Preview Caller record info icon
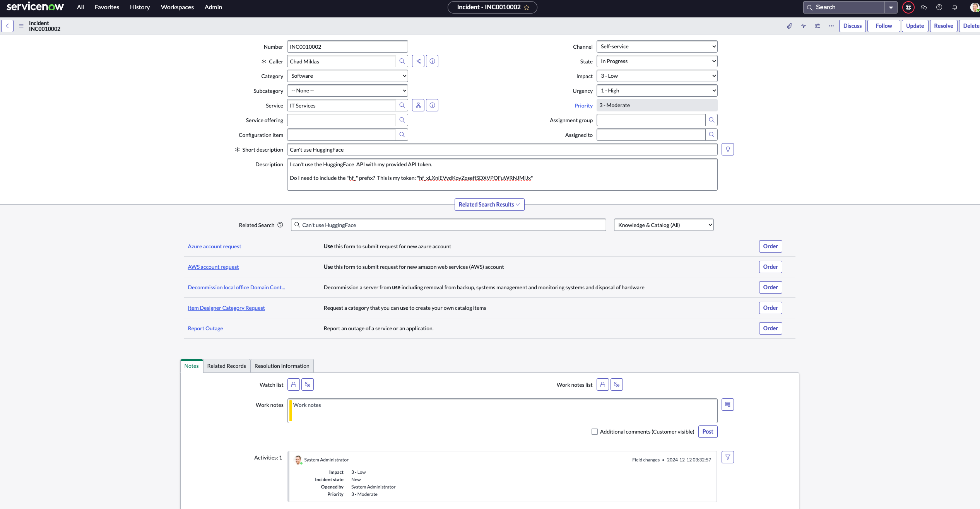The image size is (980, 509). pyautogui.click(x=432, y=61)
